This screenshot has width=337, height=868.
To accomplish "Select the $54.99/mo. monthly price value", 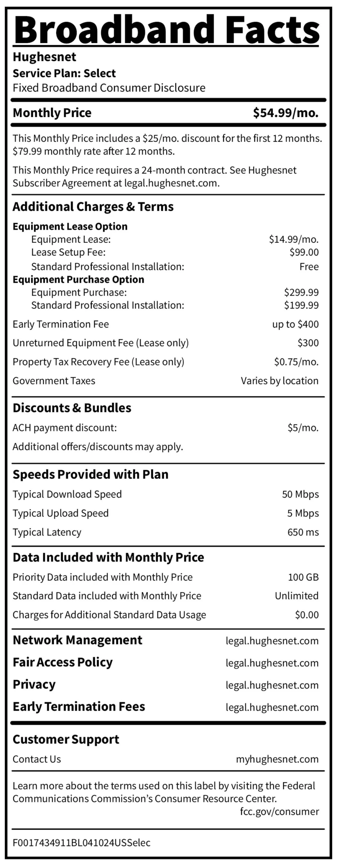I will 286,113.
